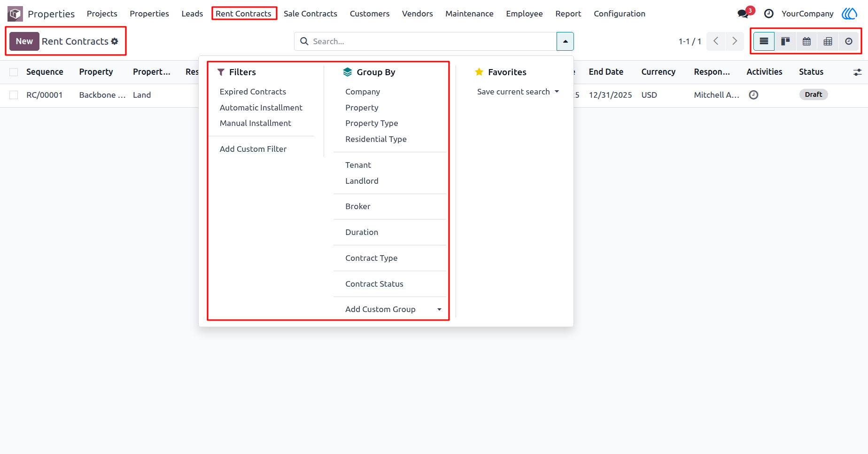Group by Broker

click(x=358, y=206)
